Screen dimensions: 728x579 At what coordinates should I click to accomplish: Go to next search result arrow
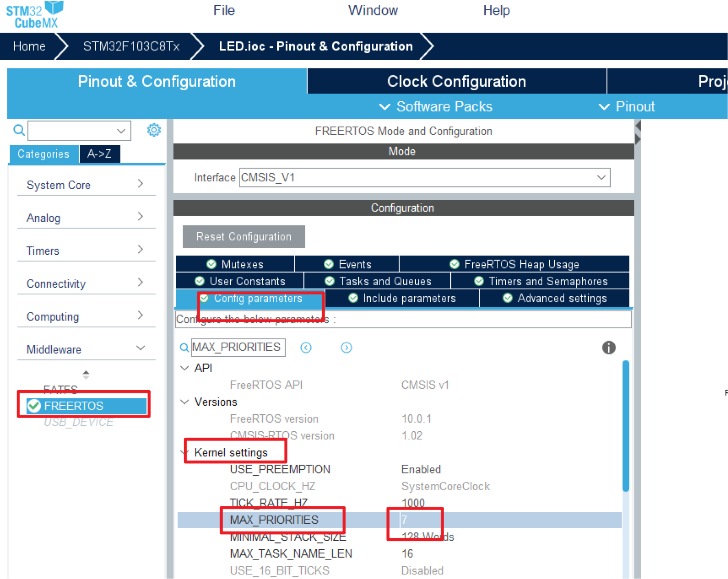pyautogui.click(x=346, y=347)
